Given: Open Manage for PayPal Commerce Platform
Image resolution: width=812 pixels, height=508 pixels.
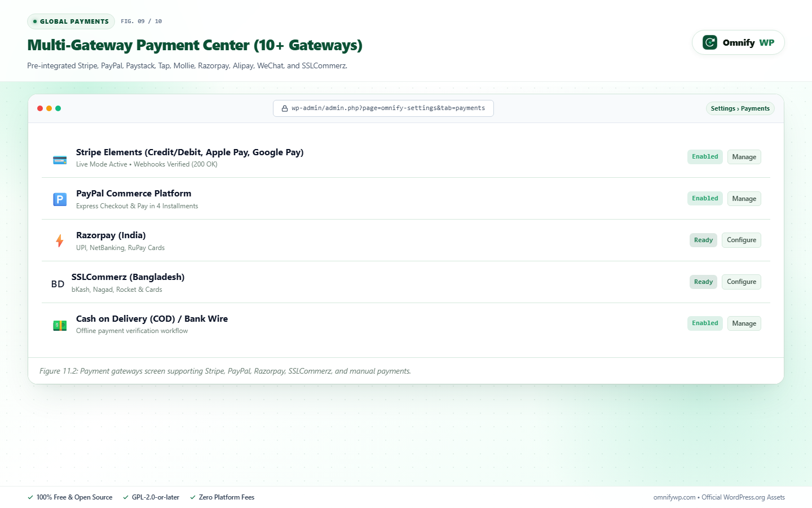Looking at the screenshot, I should (x=744, y=199).
